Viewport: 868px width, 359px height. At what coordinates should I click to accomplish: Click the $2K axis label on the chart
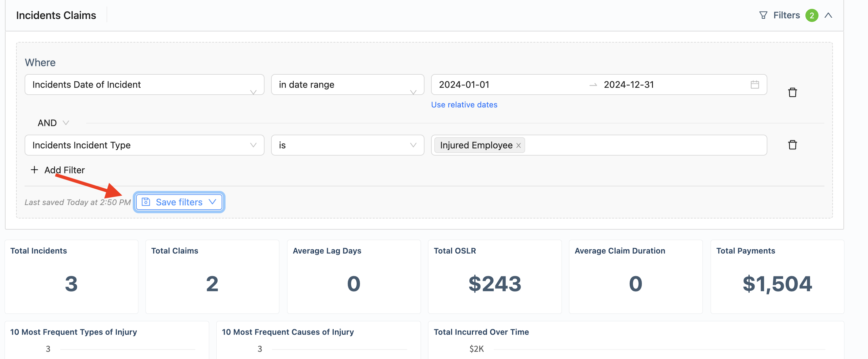tap(477, 349)
